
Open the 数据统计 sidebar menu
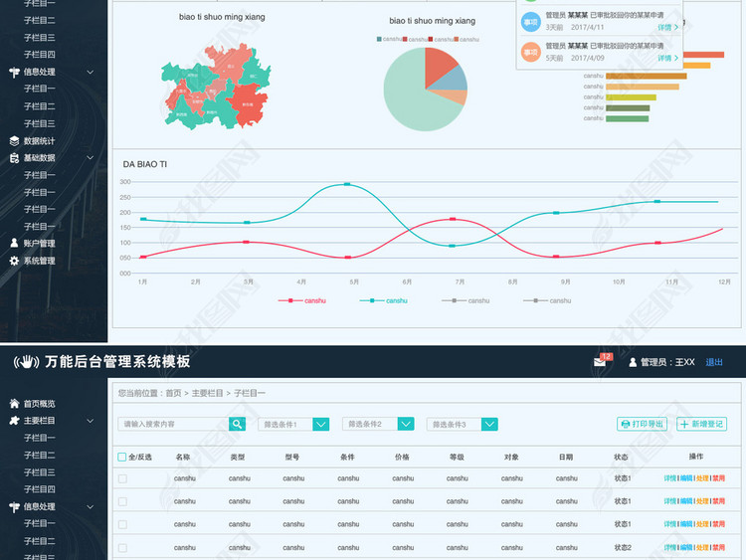tap(40, 141)
